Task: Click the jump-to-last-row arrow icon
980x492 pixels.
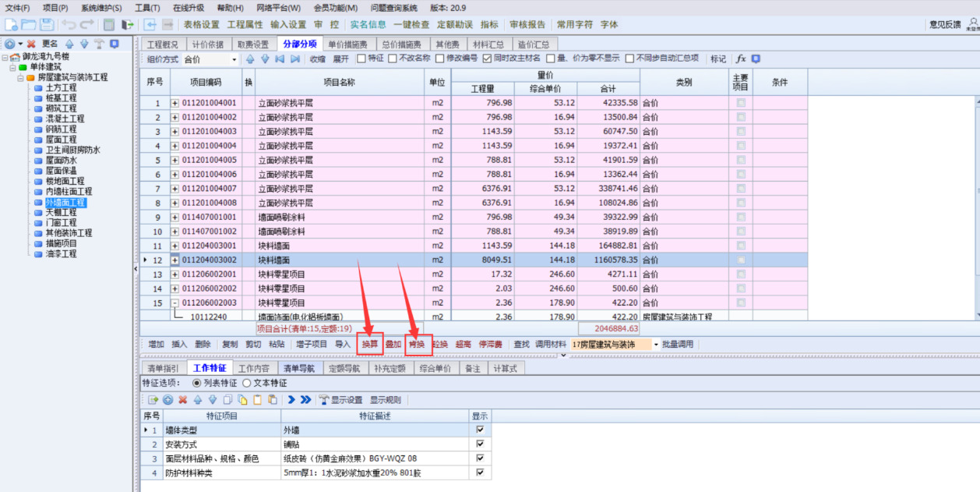Action: click(x=295, y=59)
